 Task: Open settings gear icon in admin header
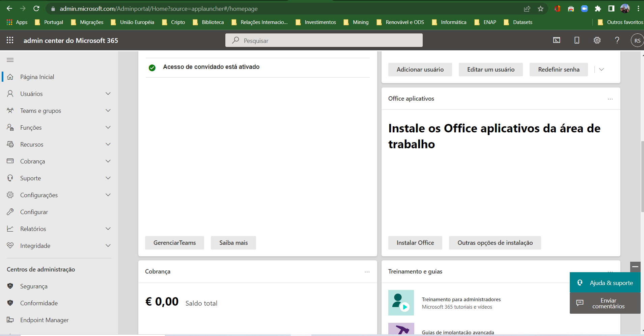tap(597, 40)
